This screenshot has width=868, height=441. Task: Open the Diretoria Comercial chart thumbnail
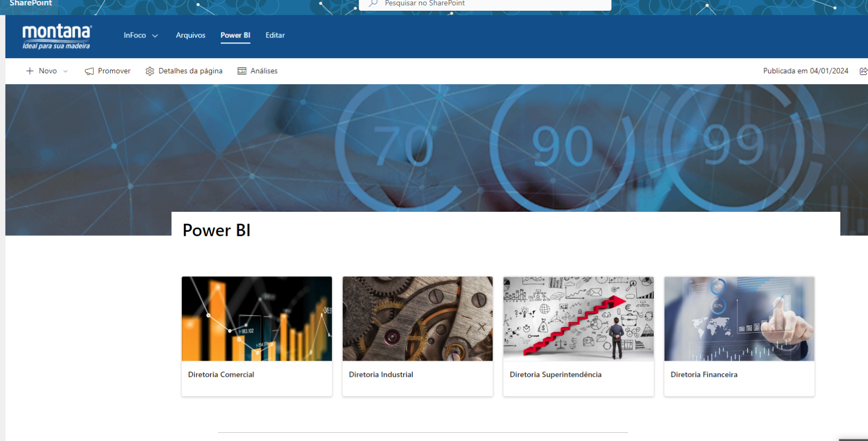[257, 319]
